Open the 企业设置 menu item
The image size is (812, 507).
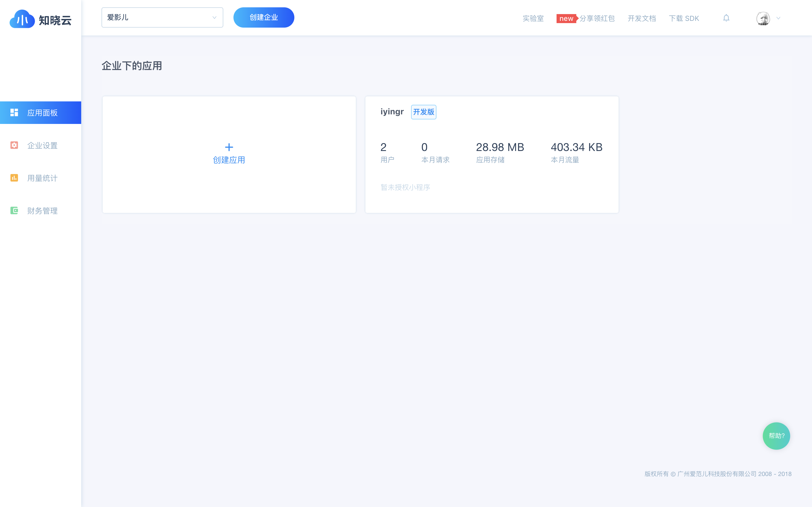click(x=42, y=146)
